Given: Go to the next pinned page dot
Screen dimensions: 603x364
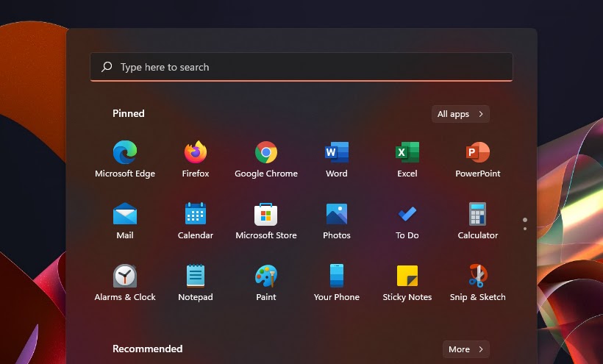Looking at the screenshot, I should point(525,229).
